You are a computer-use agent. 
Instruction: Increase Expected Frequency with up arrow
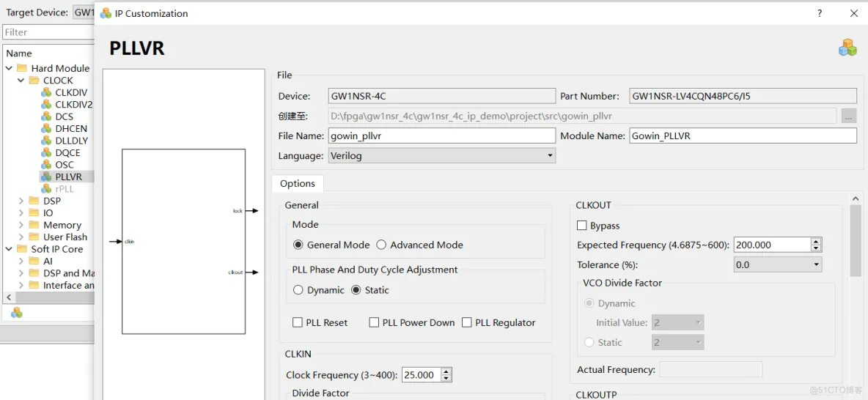click(x=816, y=241)
